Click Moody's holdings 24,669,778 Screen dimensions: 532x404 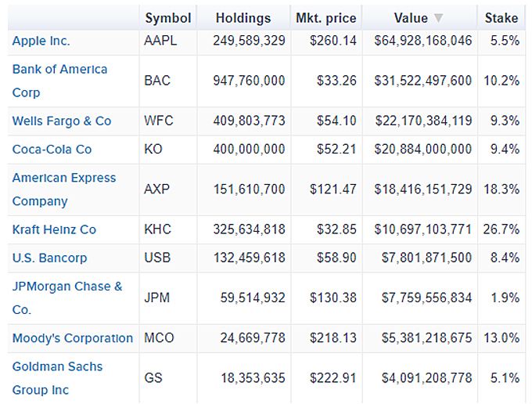tap(253, 338)
